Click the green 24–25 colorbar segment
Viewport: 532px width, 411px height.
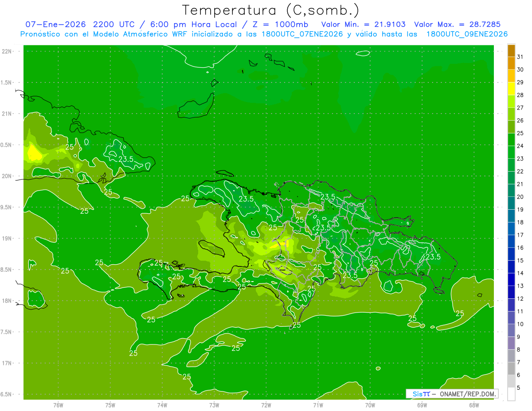click(511, 140)
